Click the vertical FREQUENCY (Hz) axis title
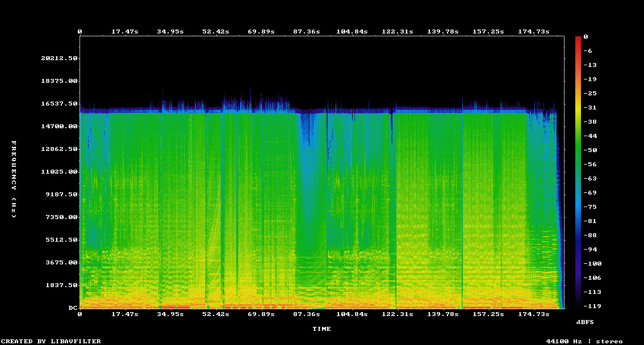Viewport: 644px width, 345px height. (x=14, y=179)
